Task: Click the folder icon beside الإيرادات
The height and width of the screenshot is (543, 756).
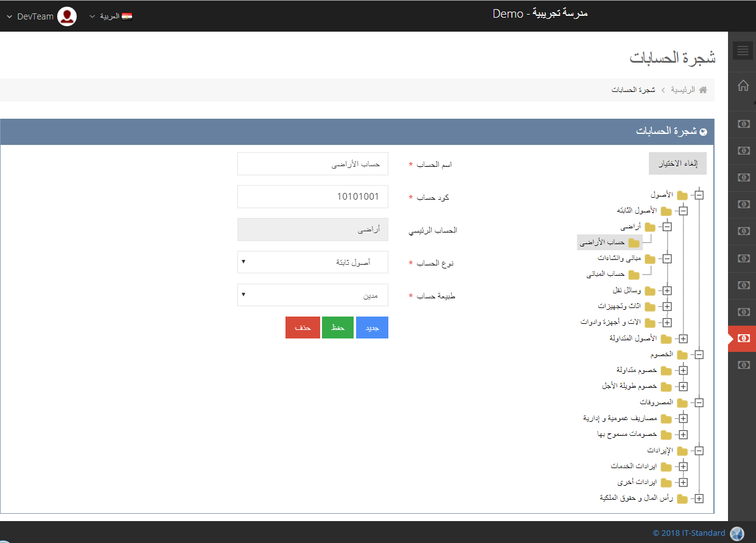Action: 682,451
